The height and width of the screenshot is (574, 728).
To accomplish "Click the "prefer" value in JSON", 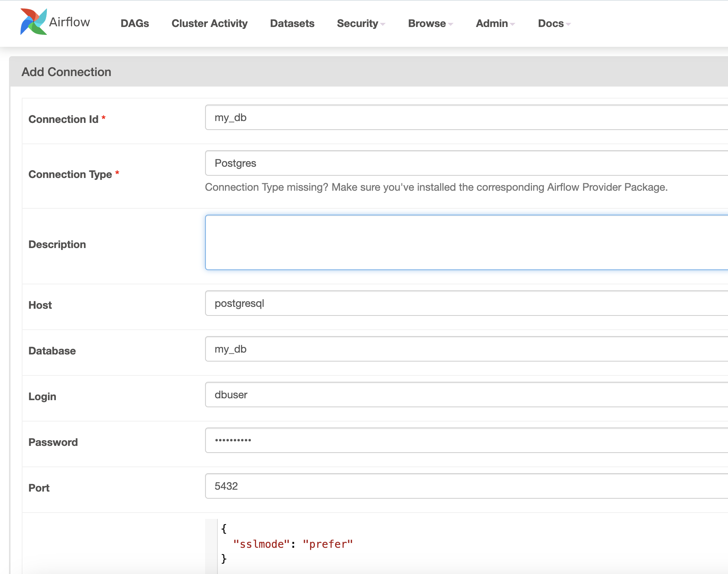I will 328,544.
